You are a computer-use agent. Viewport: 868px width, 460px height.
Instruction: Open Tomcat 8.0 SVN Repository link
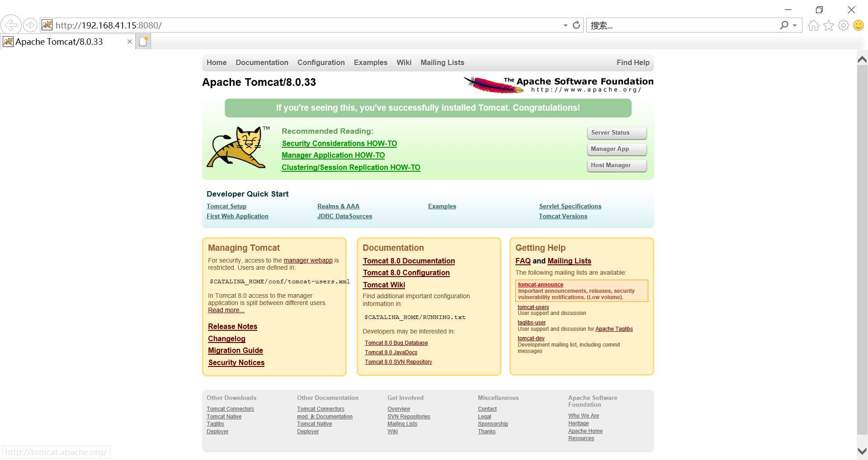[398, 362]
